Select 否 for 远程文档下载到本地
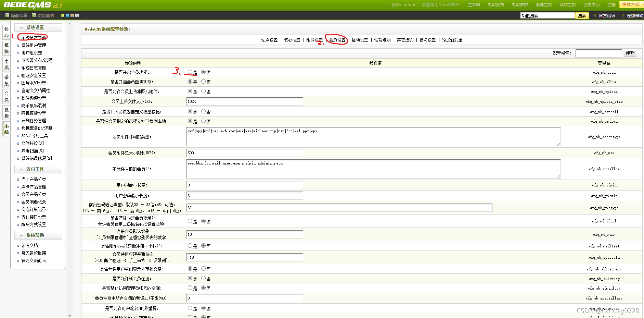 tap(203, 121)
